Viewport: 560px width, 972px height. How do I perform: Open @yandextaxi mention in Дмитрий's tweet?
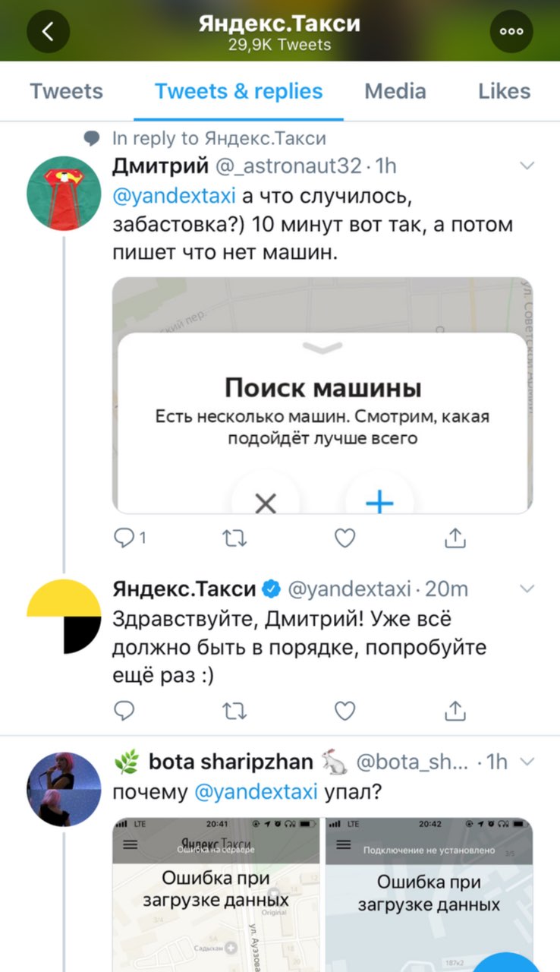pos(174,196)
